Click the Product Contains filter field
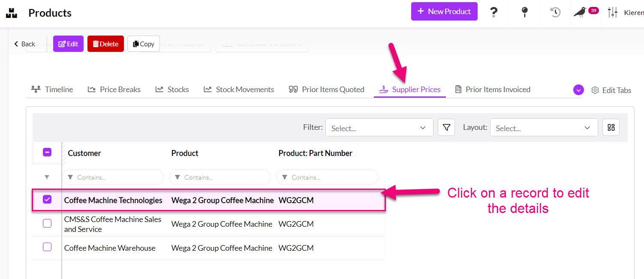 220,177
